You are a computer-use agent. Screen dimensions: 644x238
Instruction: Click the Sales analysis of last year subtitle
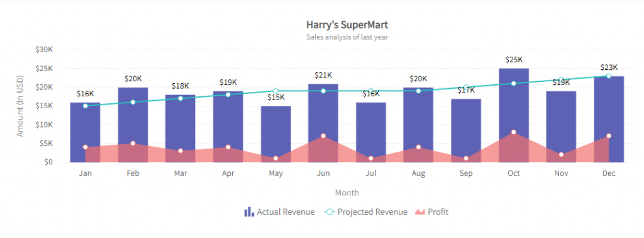[x=347, y=37]
